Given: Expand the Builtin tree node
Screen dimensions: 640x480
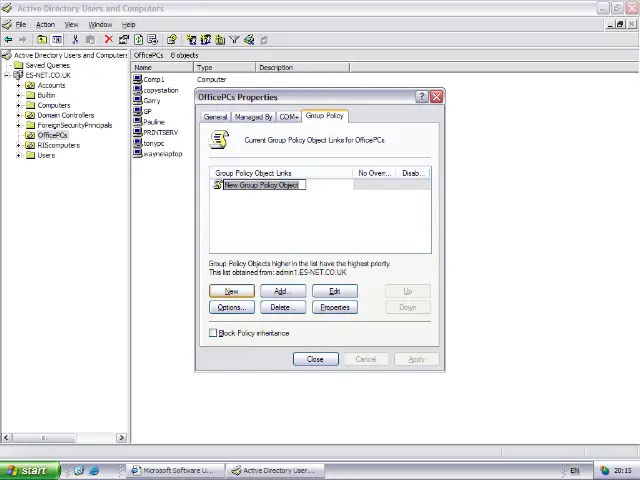Looking at the screenshot, I should click(18, 95).
